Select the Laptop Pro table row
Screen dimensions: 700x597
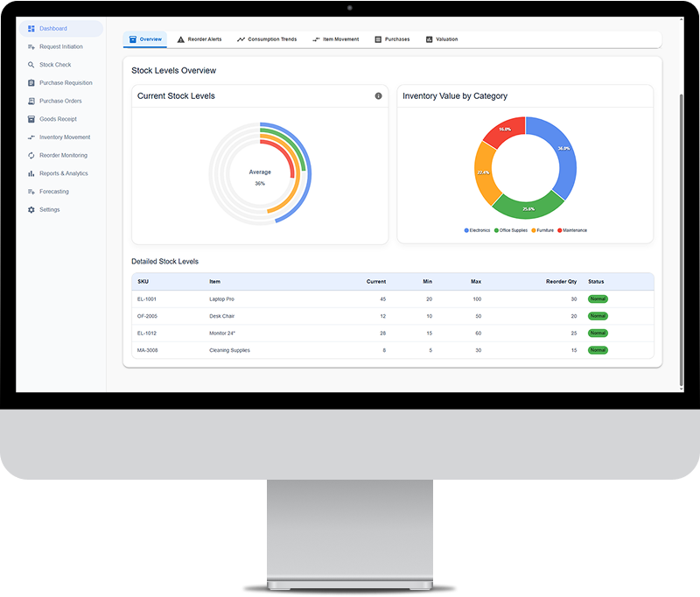(x=350, y=298)
